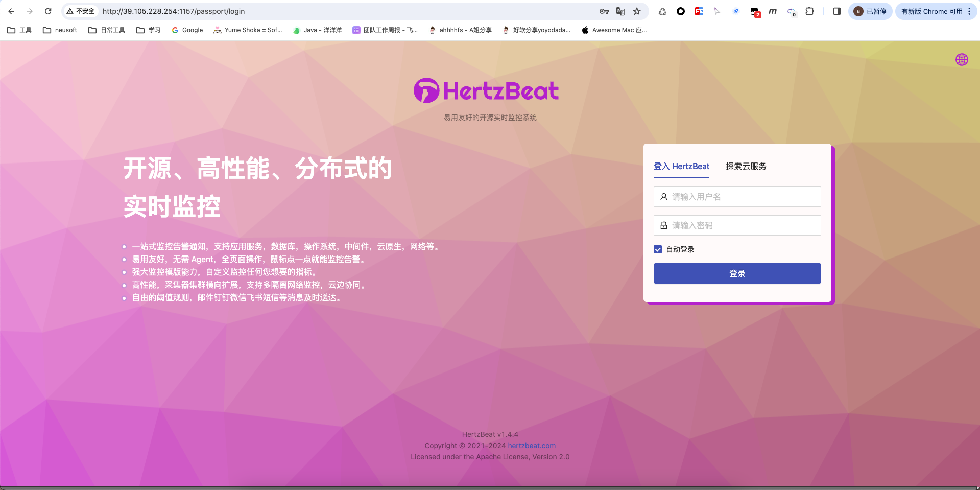Click the black circle extension icon
Viewport: 980px width, 490px height.
[681, 11]
